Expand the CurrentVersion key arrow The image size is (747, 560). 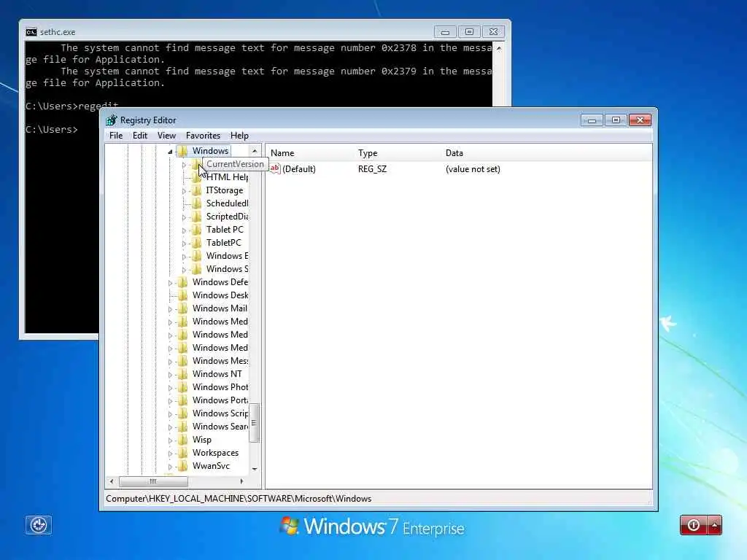tap(184, 165)
